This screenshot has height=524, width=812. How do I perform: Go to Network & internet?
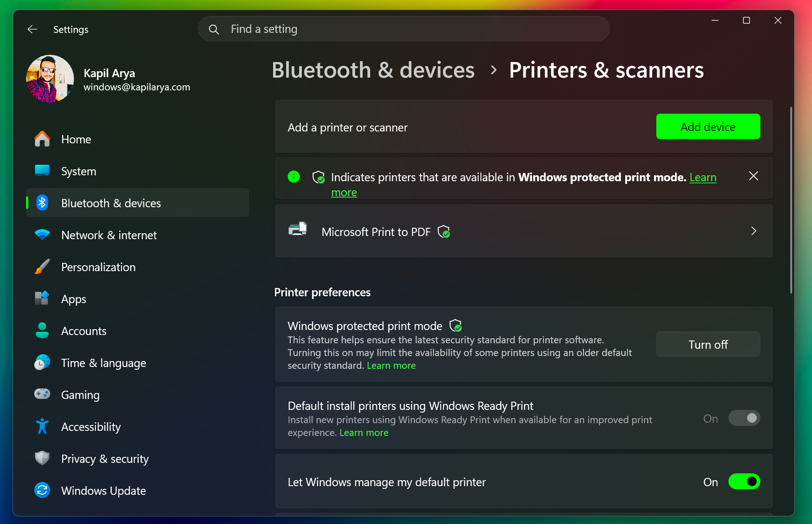[137, 235]
